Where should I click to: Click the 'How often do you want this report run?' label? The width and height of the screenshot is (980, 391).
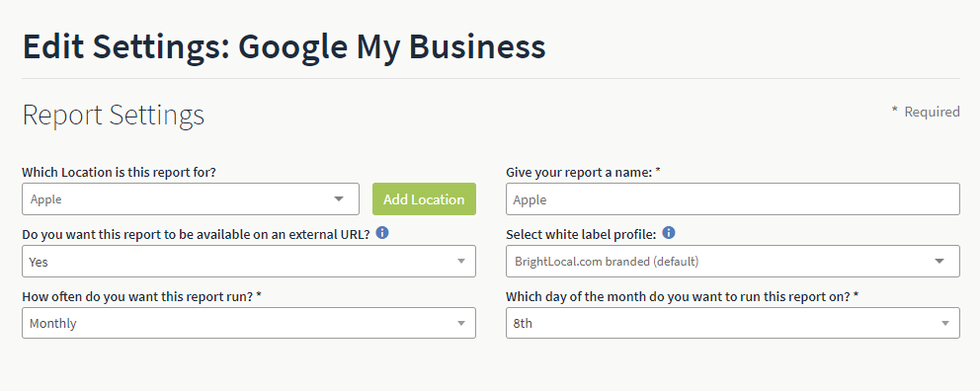click(x=141, y=296)
